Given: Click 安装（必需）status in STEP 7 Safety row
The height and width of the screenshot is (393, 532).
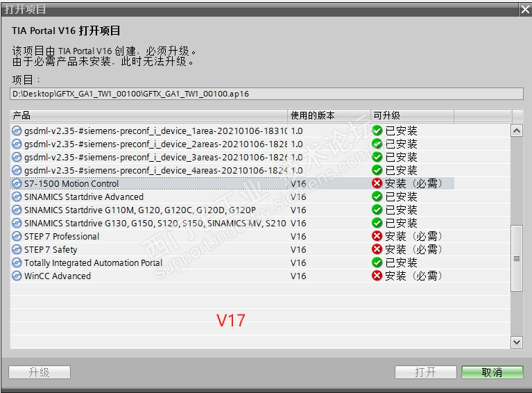Looking at the screenshot, I should click(413, 249).
